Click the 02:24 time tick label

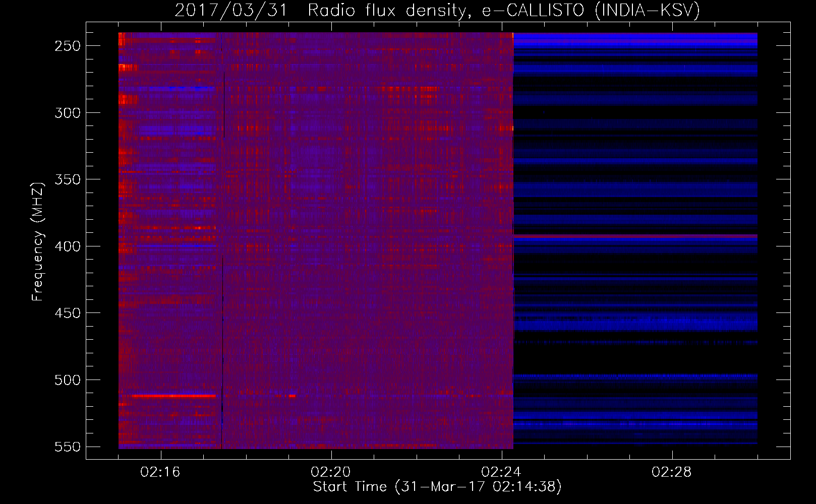click(501, 472)
